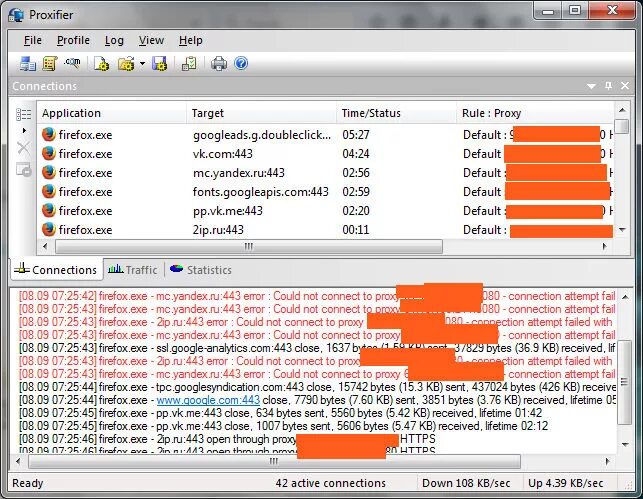Maximize the Proxifier window
This screenshot has width=643, height=499.
point(575,10)
